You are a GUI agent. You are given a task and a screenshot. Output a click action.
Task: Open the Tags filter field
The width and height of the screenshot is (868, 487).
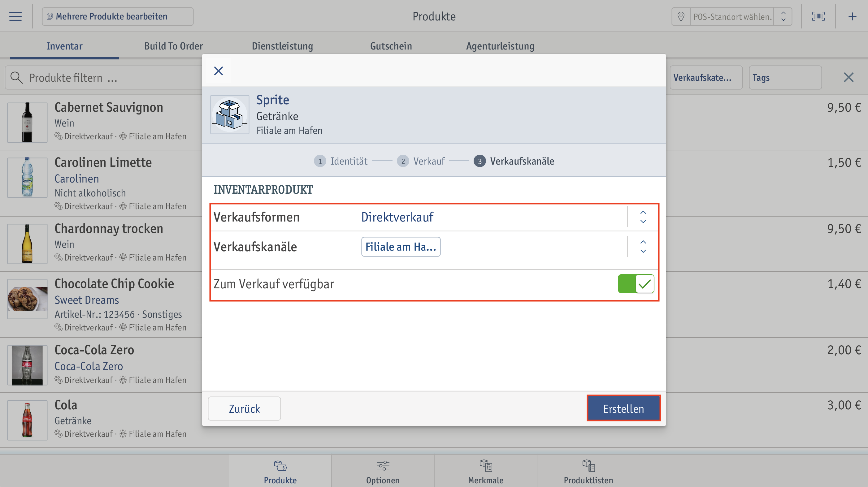click(x=785, y=78)
